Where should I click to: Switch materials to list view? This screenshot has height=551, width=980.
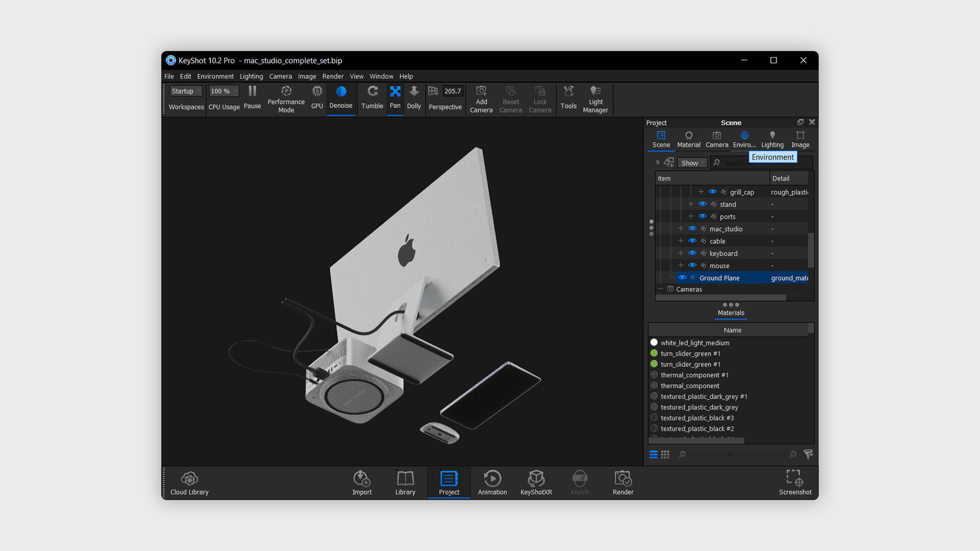coord(653,454)
